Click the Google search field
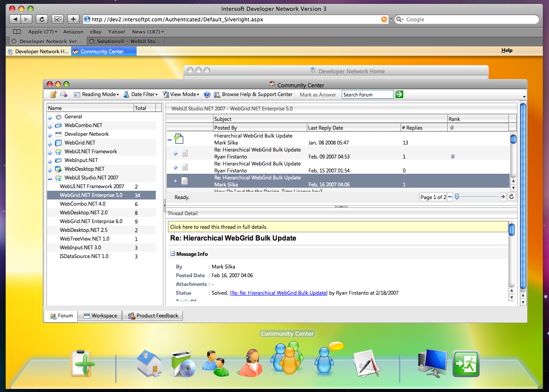 point(467,19)
